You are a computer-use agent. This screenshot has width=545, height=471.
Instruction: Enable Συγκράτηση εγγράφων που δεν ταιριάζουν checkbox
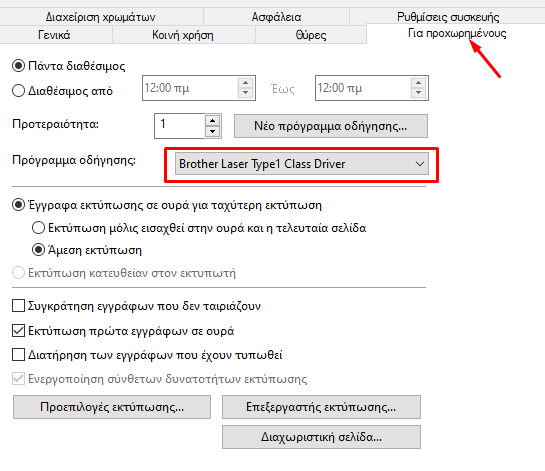pyautogui.click(x=18, y=306)
